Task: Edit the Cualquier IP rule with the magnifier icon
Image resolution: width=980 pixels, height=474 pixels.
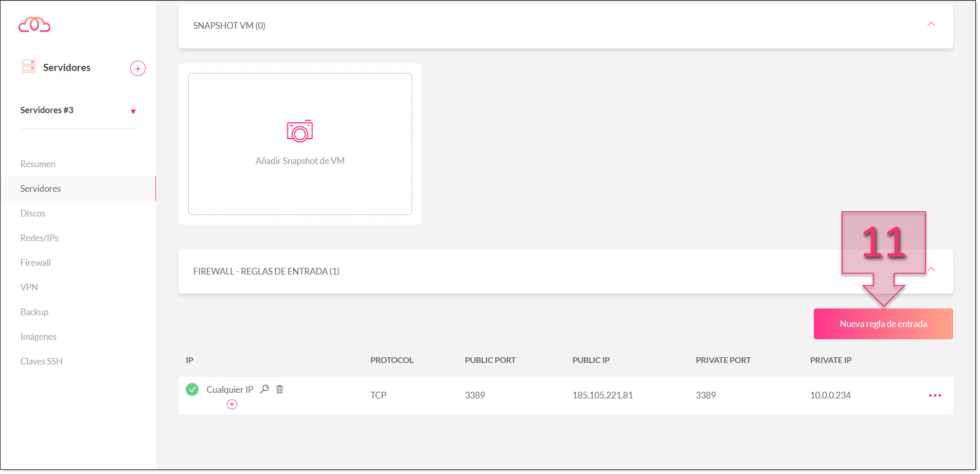Action: pos(264,389)
